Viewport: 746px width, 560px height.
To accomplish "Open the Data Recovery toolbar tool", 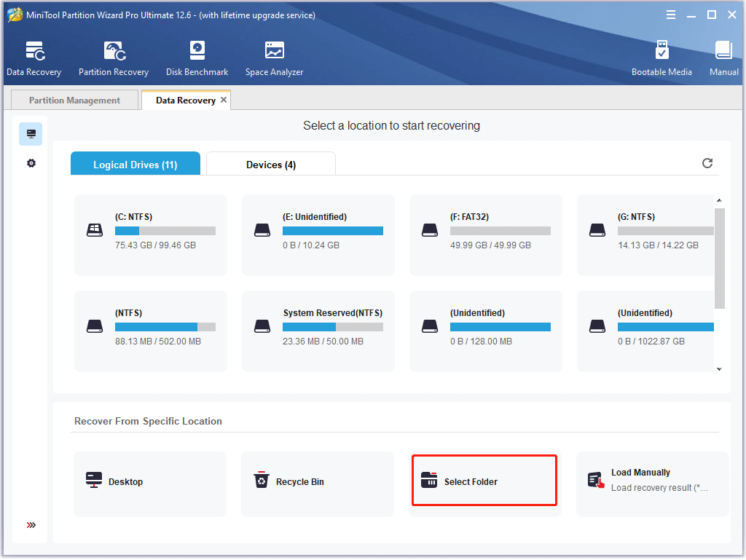I will (34, 58).
